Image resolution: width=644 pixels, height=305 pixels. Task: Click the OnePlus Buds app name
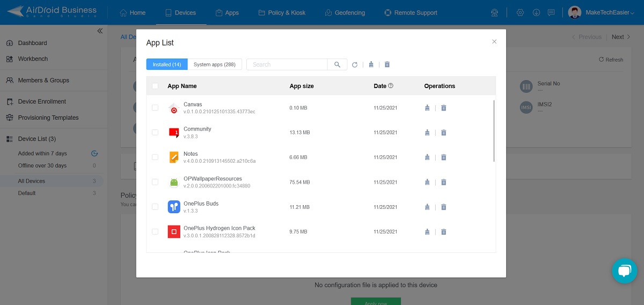[201, 204]
